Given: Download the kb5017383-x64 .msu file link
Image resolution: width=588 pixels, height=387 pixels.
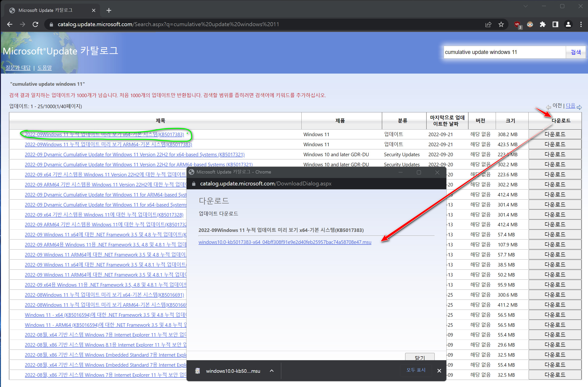Looking at the screenshot, I should click(x=285, y=242).
